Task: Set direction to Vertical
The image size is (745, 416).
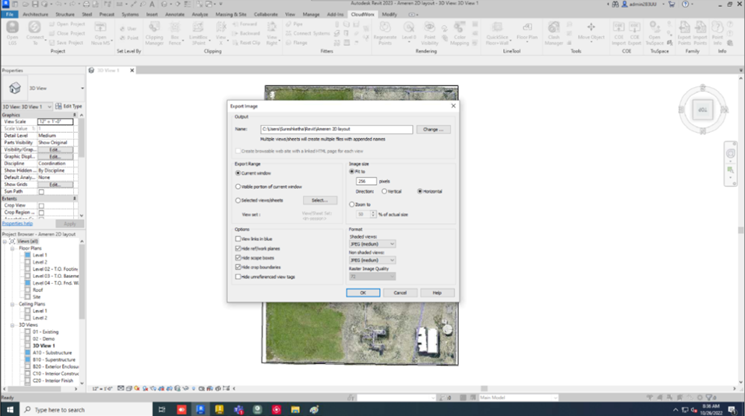Action: (x=384, y=191)
